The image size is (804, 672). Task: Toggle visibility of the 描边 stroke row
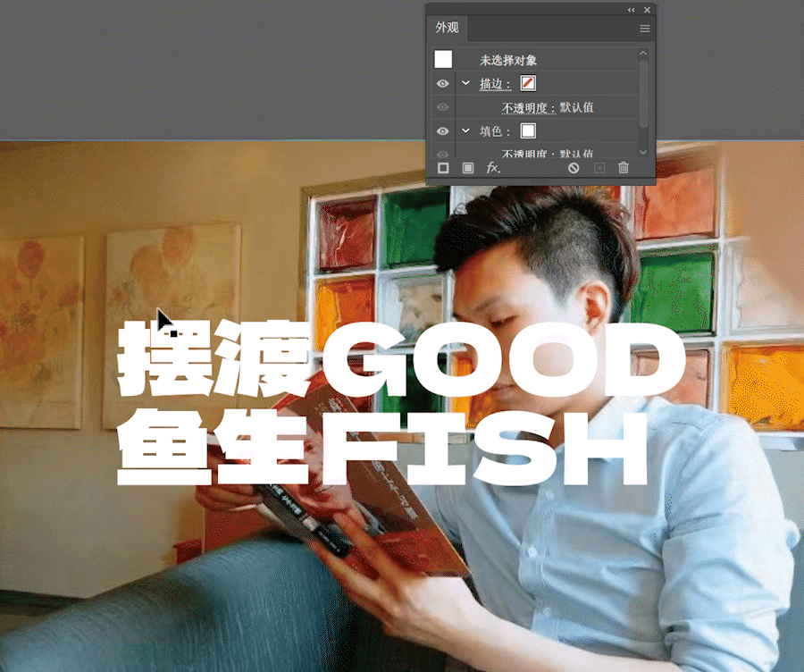click(442, 84)
